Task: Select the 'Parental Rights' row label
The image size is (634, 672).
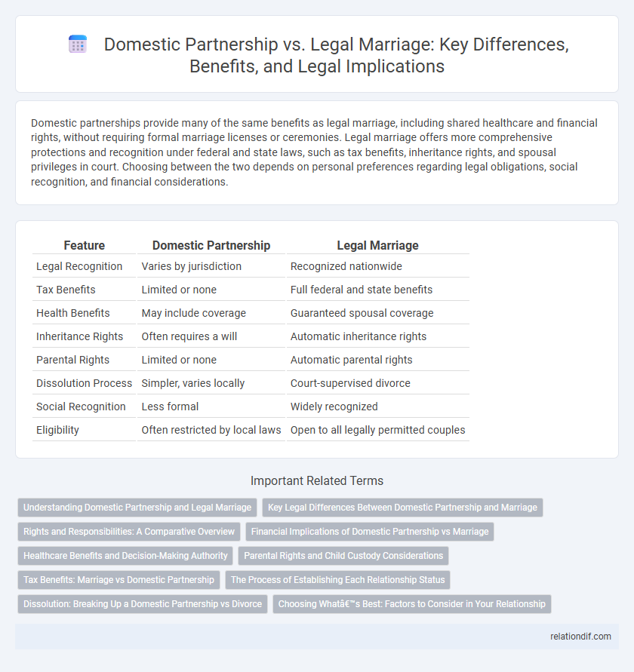Action: [x=72, y=360]
